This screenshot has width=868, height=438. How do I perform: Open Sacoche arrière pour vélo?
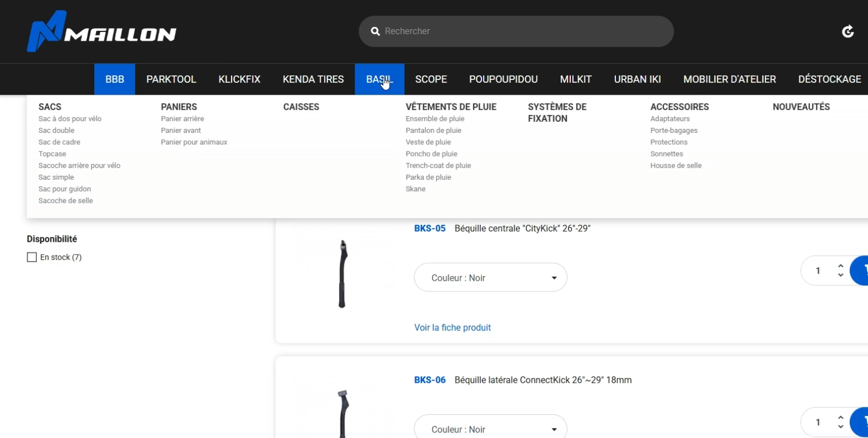point(79,165)
